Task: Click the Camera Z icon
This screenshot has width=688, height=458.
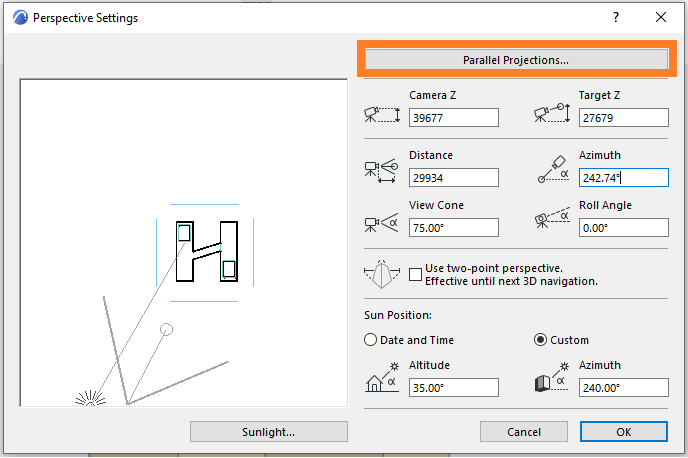Action: point(381,113)
